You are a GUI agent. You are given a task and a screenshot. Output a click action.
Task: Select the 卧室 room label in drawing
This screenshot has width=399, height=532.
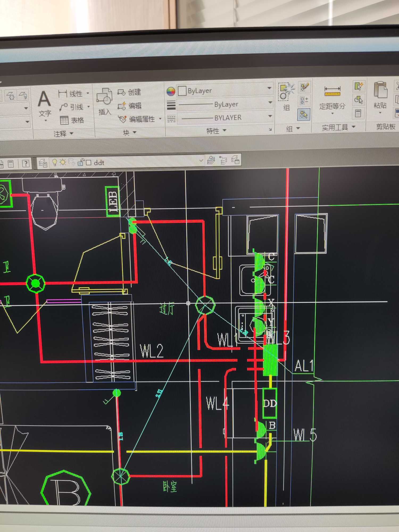[x=170, y=486]
